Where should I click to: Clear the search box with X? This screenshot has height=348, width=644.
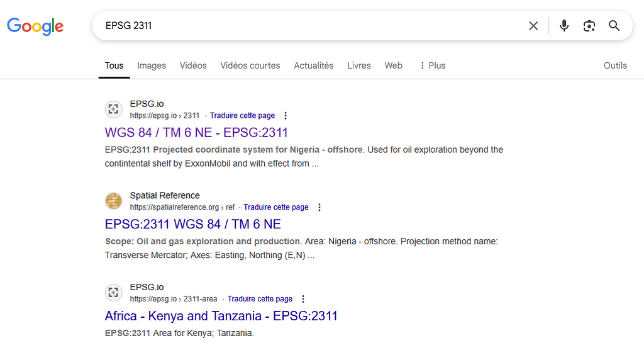pos(533,26)
